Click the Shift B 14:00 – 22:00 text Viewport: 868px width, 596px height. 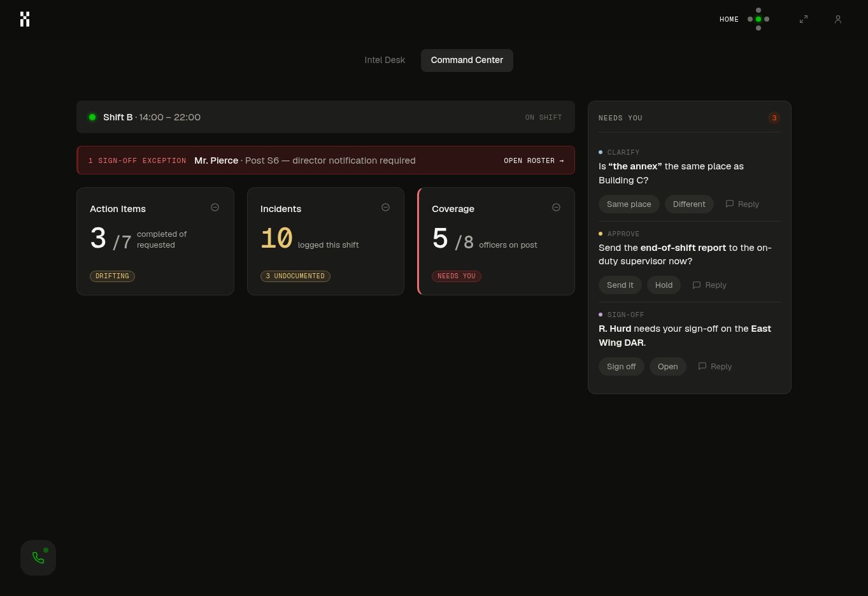(152, 117)
